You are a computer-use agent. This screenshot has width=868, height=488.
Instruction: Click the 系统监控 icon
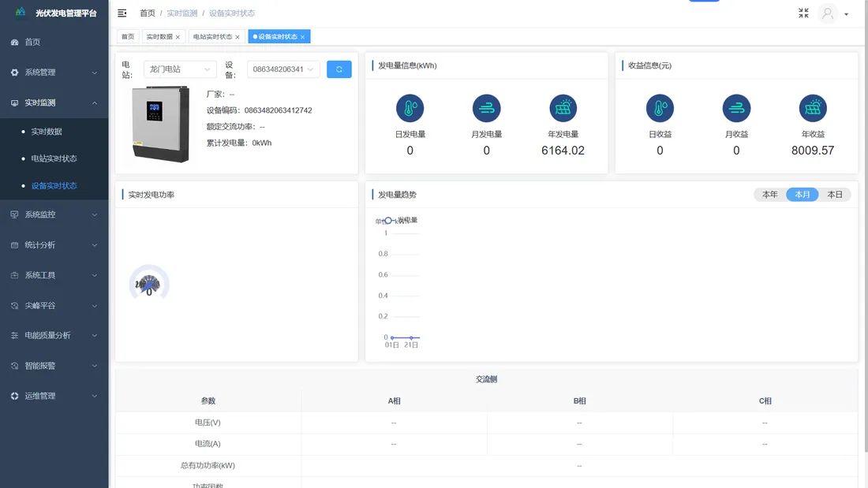tap(14, 214)
